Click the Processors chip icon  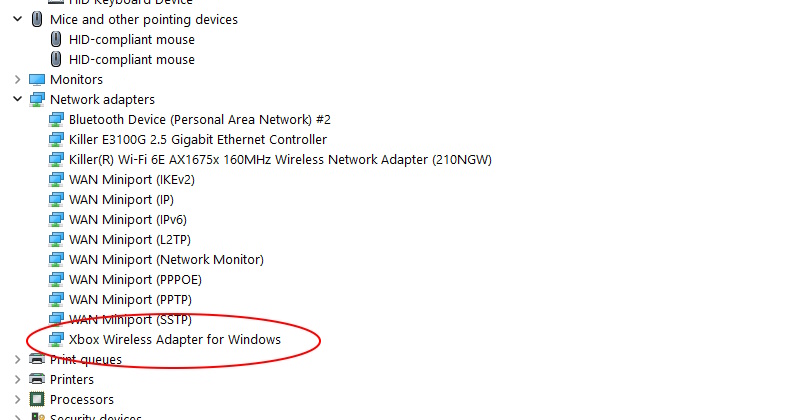click(x=37, y=399)
